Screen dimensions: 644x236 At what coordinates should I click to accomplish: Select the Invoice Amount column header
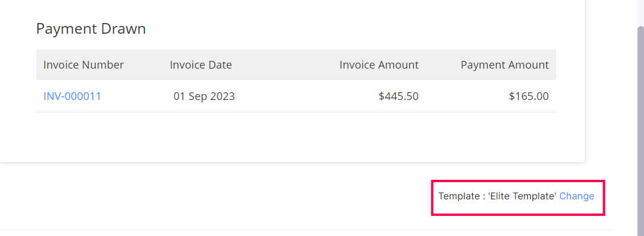(379, 64)
